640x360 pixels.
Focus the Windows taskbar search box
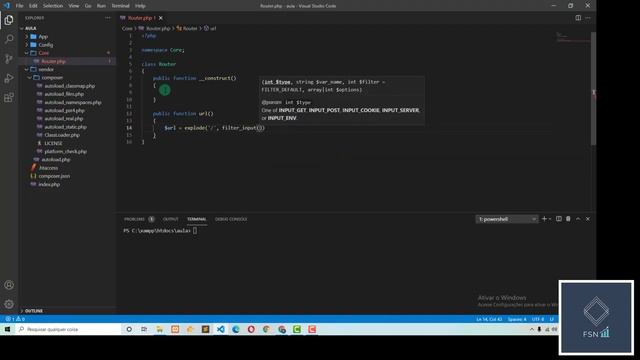click(68, 329)
